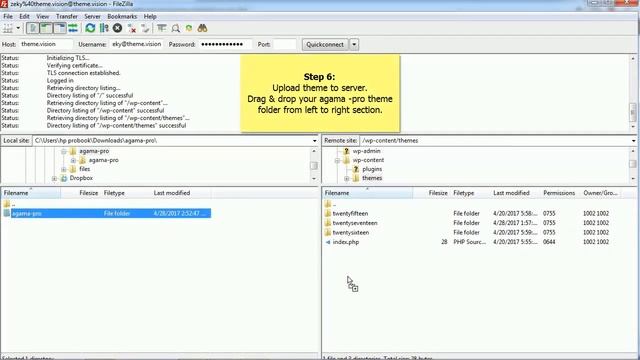Viewport: 640px width, 360px height.
Task: Toggle message log display
Action: tap(33, 28)
